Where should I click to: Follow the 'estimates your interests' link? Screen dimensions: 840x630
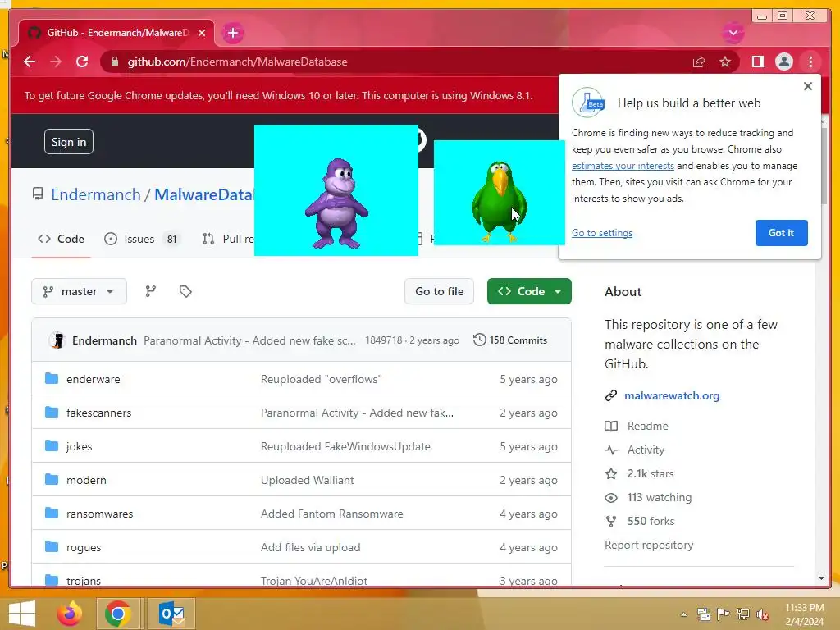(x=623, y=166)
